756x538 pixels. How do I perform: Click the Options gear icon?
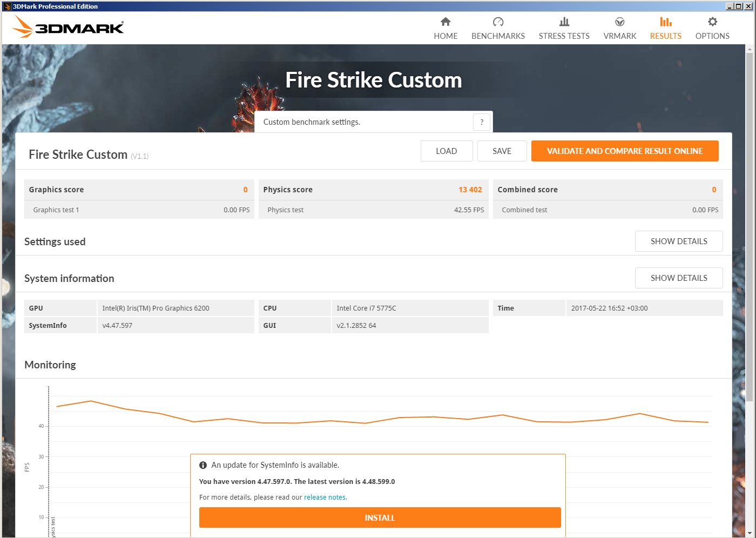point(713,22)
